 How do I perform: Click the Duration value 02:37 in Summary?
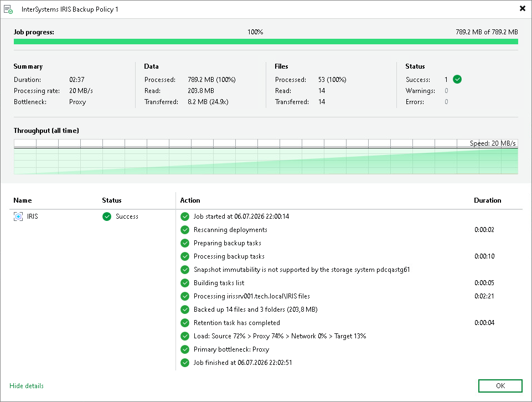point(77,79)
